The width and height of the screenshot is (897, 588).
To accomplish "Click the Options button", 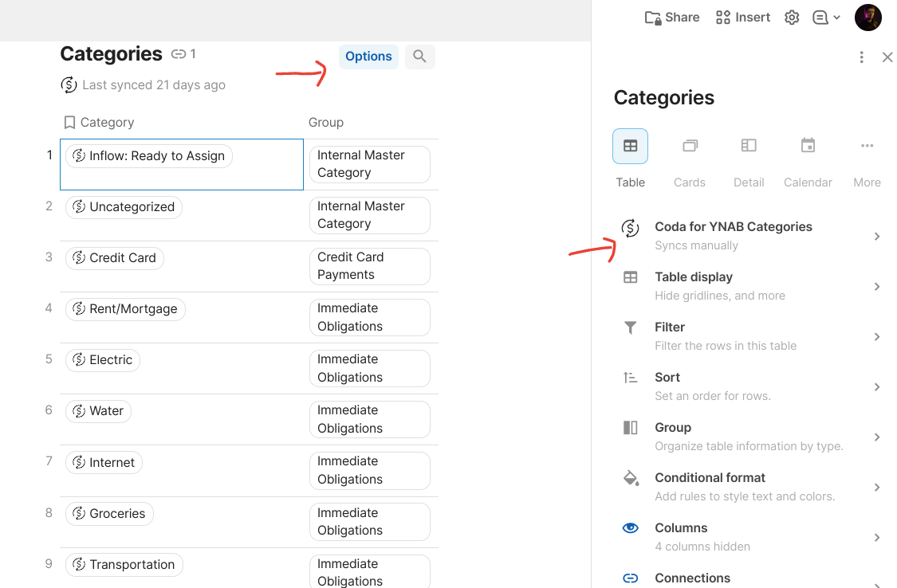I will (x=368, y=57).
